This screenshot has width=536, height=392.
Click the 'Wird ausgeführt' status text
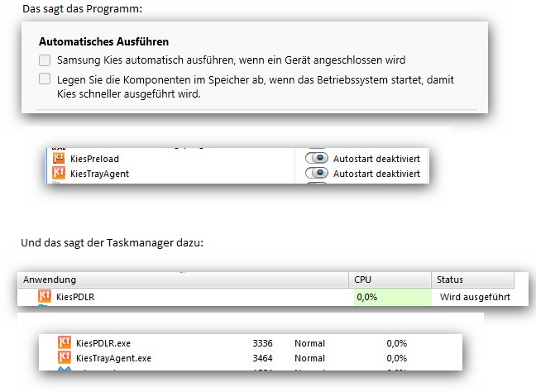click(x=475, y=297)
